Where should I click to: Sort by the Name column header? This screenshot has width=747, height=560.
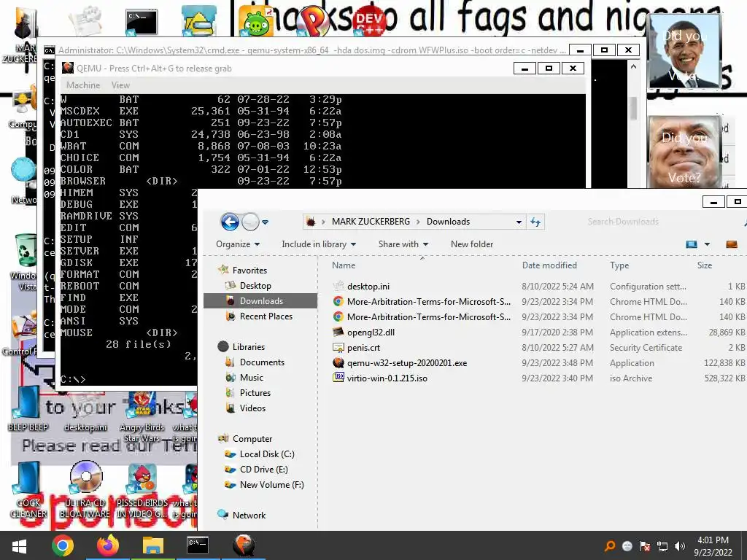pyautogui.click(x=344, y=265)
